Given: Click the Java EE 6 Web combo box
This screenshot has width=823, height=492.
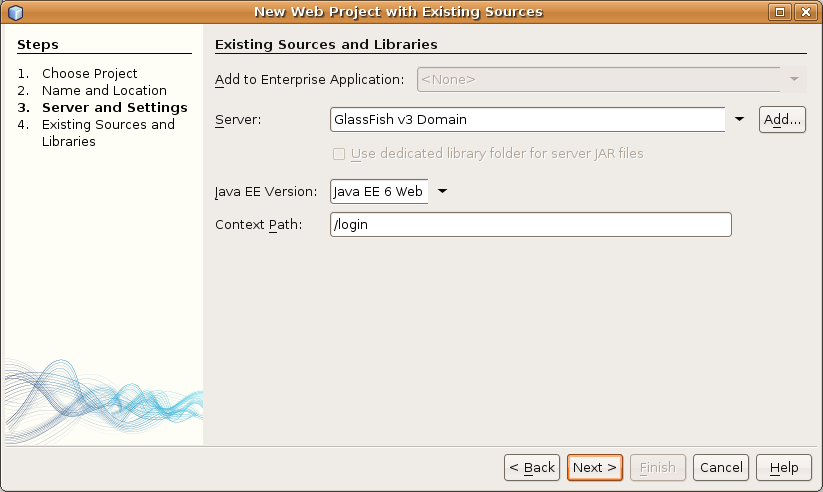Looking at the screenshot, I should 379,191.
